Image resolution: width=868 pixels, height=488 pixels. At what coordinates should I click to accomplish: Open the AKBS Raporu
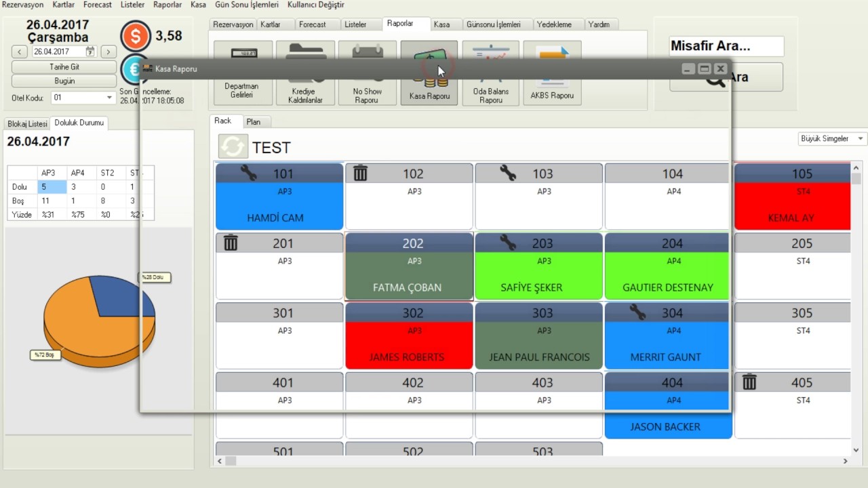point(552,73)
